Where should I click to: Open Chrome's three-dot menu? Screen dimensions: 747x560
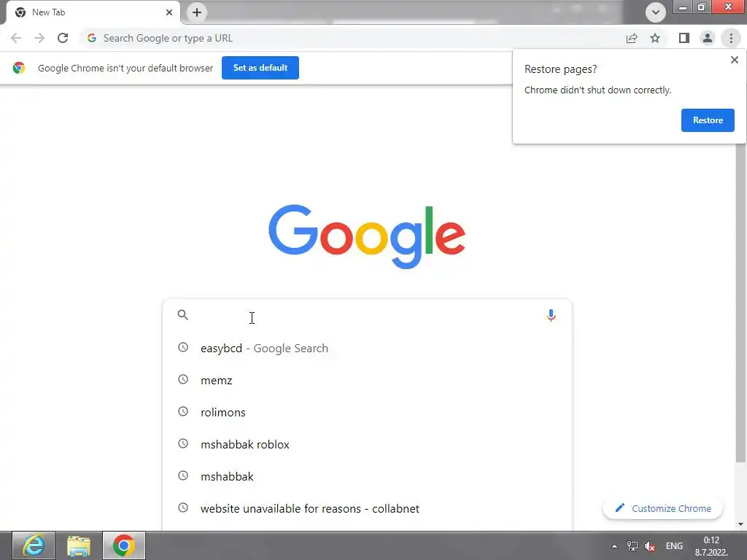(x=731, y=38)
